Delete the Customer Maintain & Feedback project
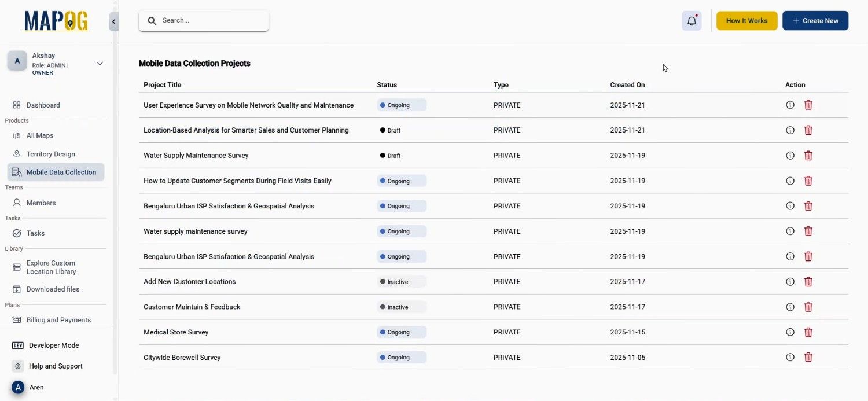Viewport: 868px width, 401px height. pyautogui.click(x=808, y=307)
